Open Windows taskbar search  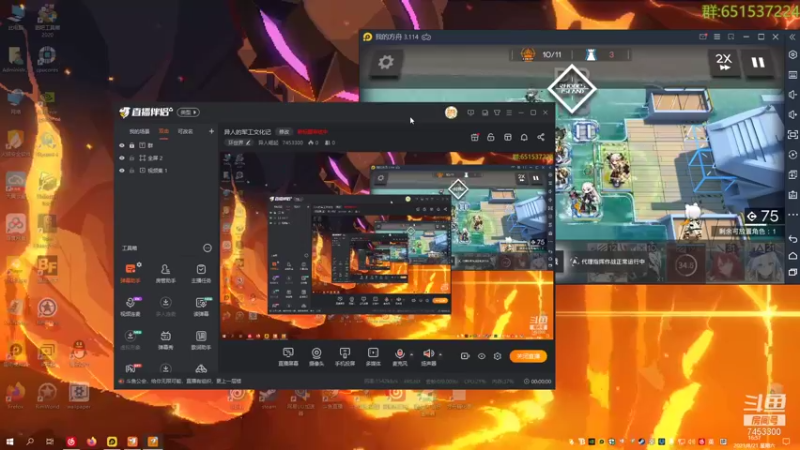[30, 441]
